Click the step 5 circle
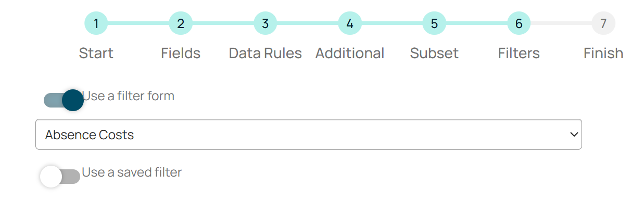Viewport: 644px width, 201px height. [x=434, y=23]
